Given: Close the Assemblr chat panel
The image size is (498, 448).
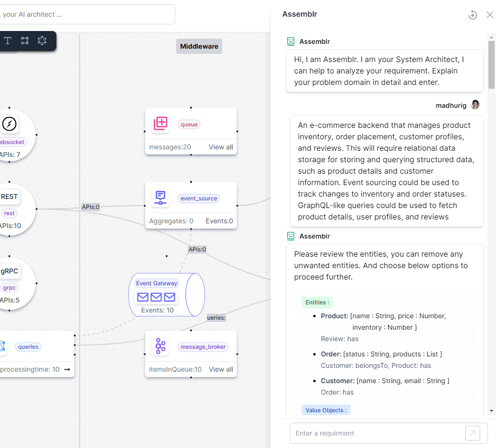Looking at the screenshot, I should tap(489, 15).
